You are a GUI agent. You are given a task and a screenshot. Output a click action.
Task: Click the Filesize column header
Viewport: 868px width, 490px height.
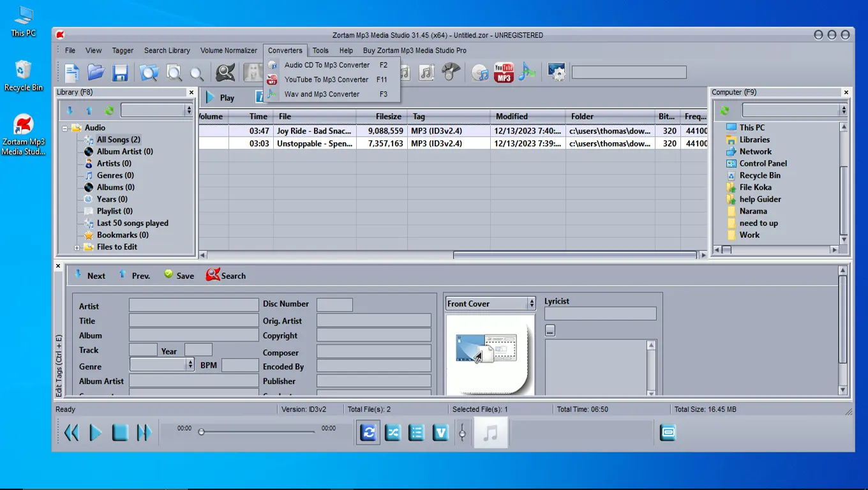[x=382, y=117]
